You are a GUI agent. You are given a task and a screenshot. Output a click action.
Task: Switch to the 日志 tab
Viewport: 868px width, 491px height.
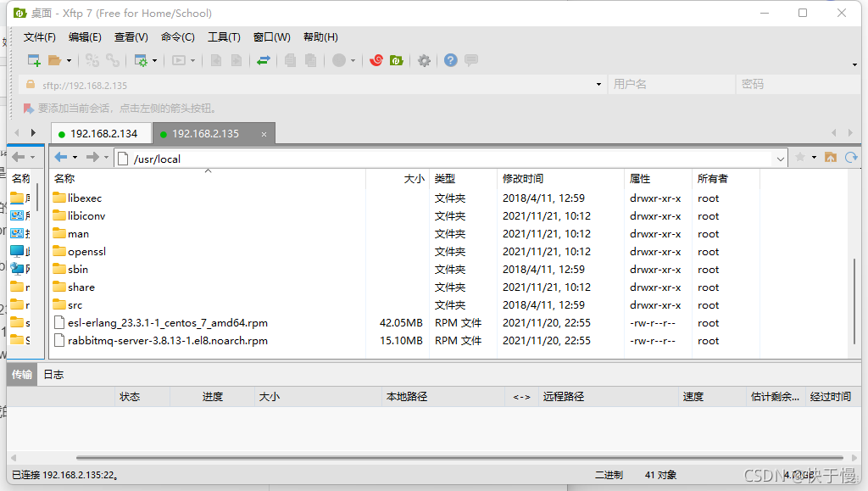click(53, 375)
